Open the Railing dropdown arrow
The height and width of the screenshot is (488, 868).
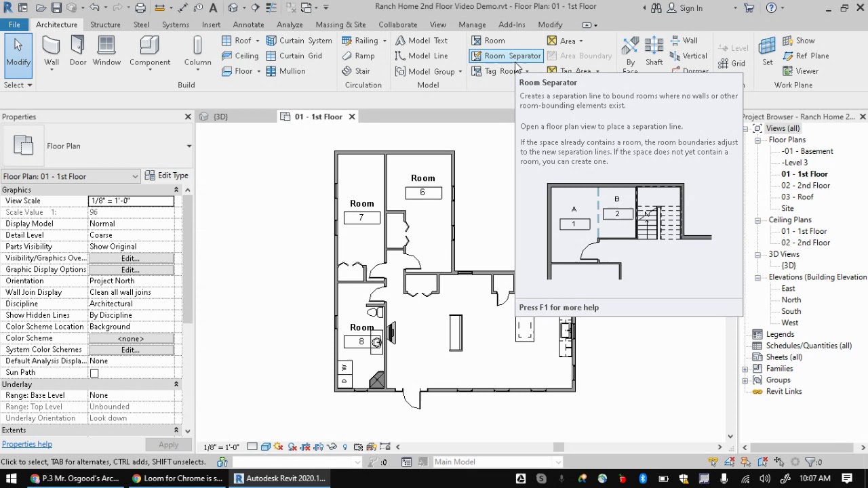pos(384,41)
